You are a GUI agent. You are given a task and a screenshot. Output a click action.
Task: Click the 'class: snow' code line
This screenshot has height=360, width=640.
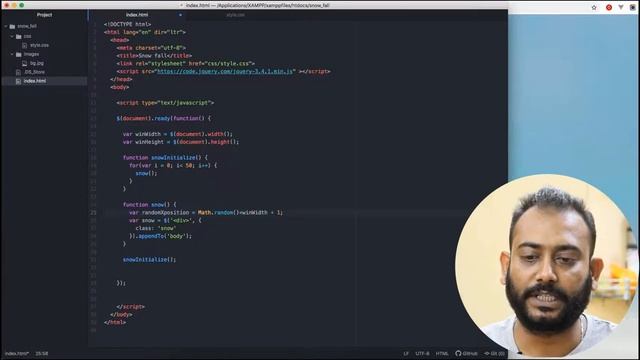tap(155, 228)
